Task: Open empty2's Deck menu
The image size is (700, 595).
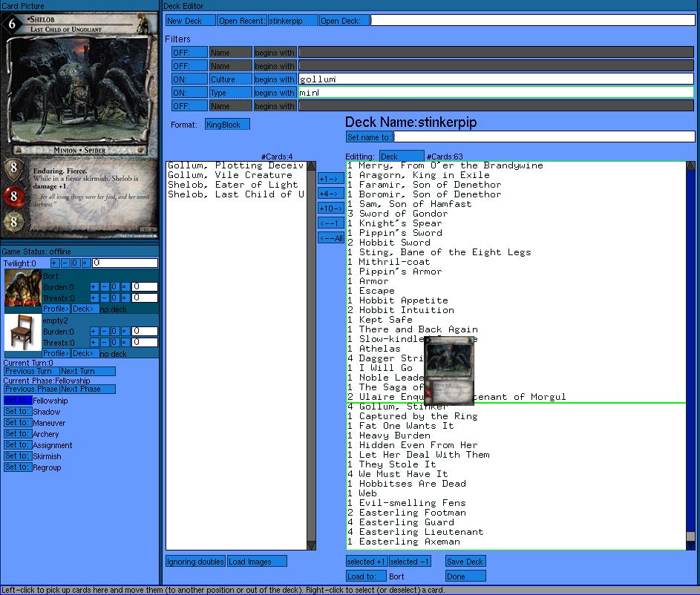Action: coord(85,353)
